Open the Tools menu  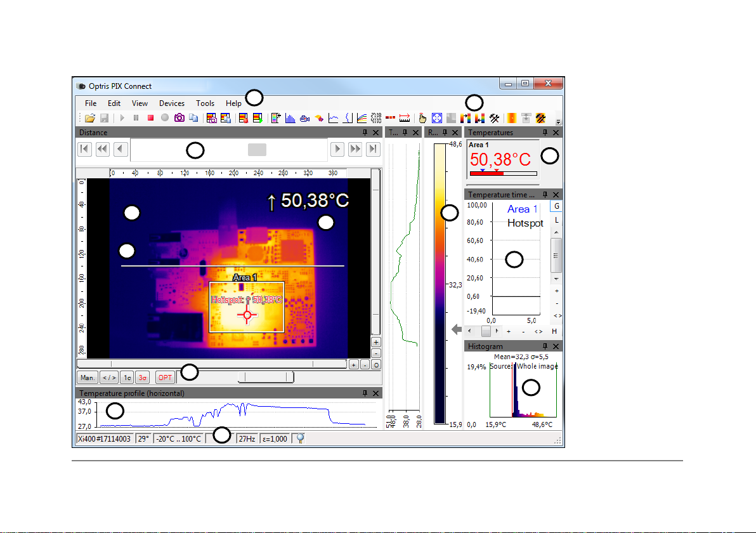205,103
